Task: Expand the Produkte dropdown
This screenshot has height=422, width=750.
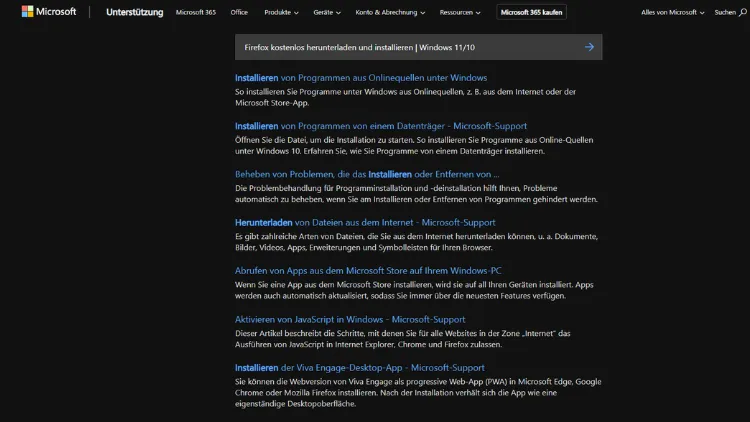Action: 281,12
